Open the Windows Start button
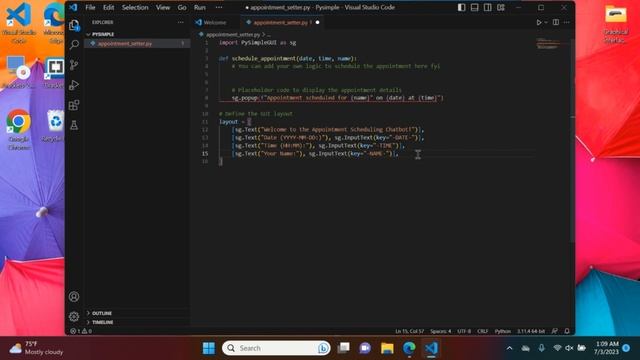This screenshot has width=640, height=360. tap(209, 348)
